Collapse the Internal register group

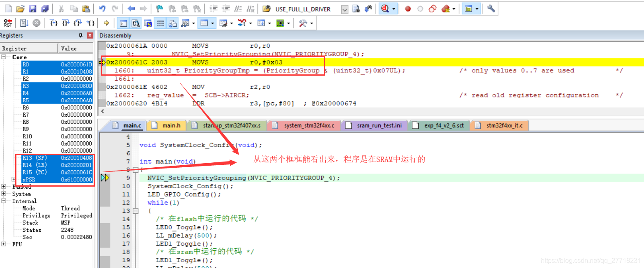pos(4,201)
